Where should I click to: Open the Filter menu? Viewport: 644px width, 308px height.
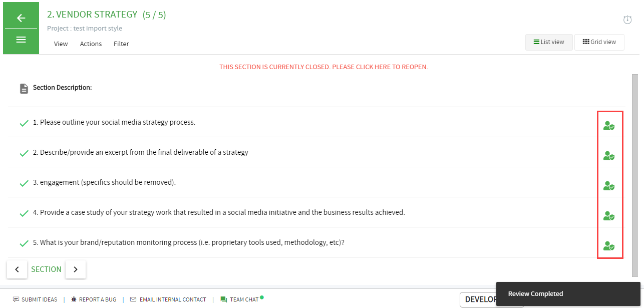121,44
